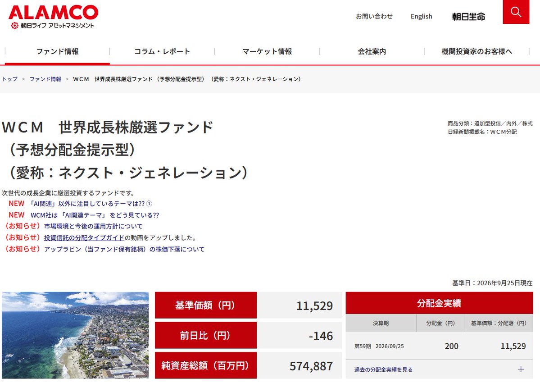Open WCM社は「AI関連テーマ」をどう見ている?? link
The image size is (540, 392).
click(95, 215)
